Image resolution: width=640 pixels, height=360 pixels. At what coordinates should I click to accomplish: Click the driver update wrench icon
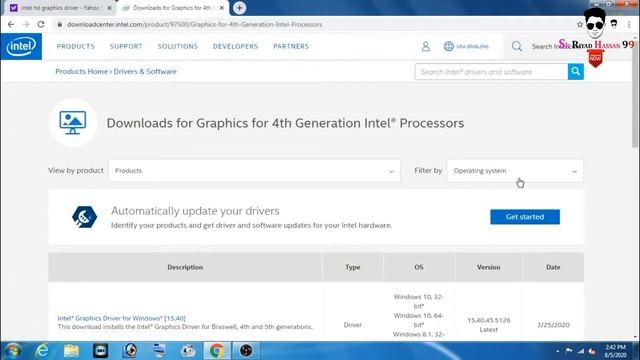point(84,217)
